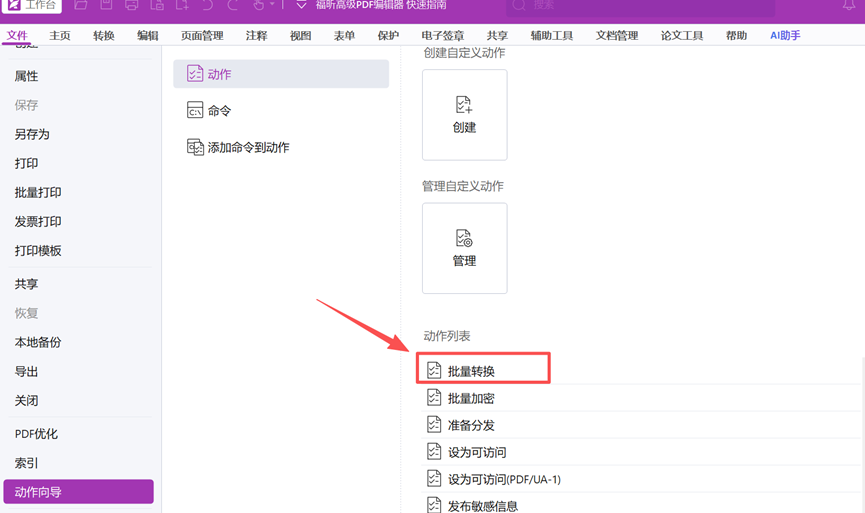This screenshot has height=513, width=865.
Task: Click the 创建 custom action button
Action: (x=464, y=114)
